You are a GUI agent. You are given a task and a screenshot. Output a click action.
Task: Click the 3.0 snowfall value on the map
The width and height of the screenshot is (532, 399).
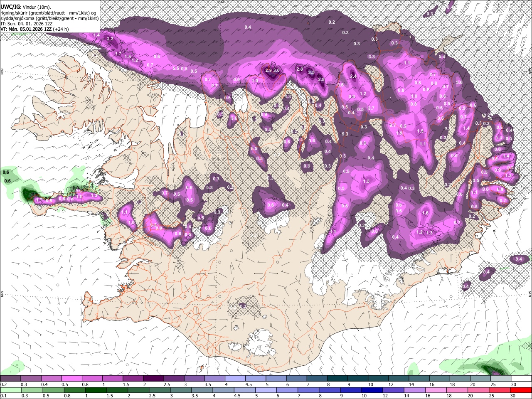pyautogui.click(x=276, y=71)
